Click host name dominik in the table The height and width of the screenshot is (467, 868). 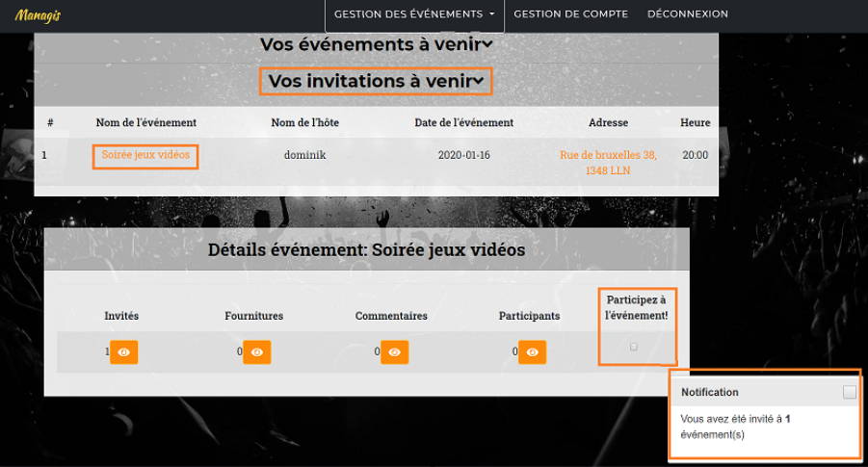305,155
